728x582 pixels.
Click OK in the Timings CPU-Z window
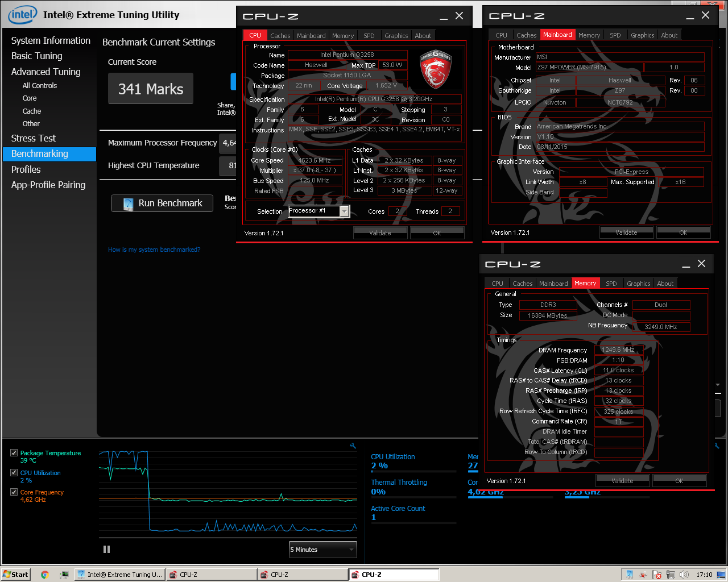click(x=679, y=481)
